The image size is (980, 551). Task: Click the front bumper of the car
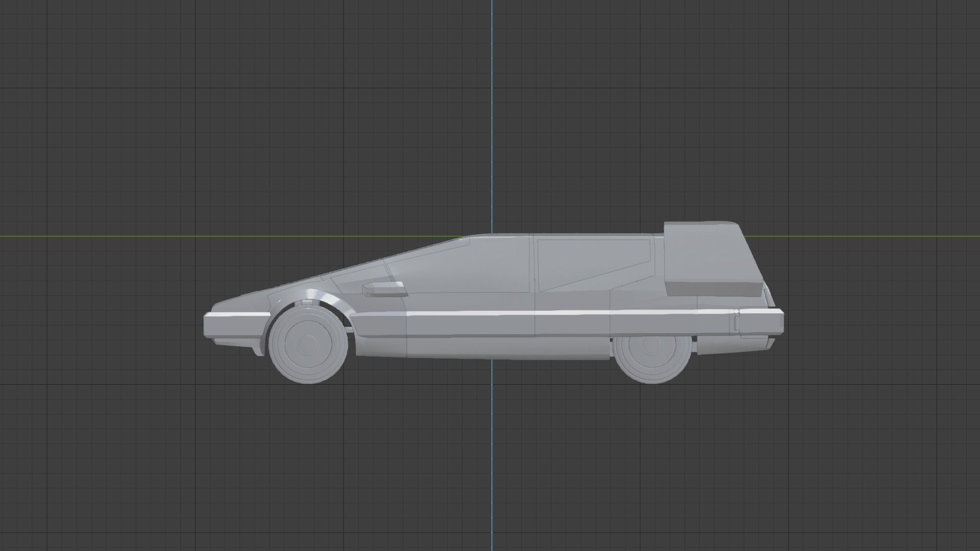(x=236, y=325)
